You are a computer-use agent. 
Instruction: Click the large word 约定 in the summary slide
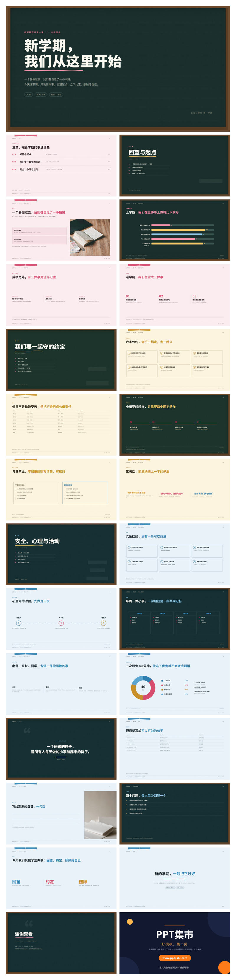50,882
